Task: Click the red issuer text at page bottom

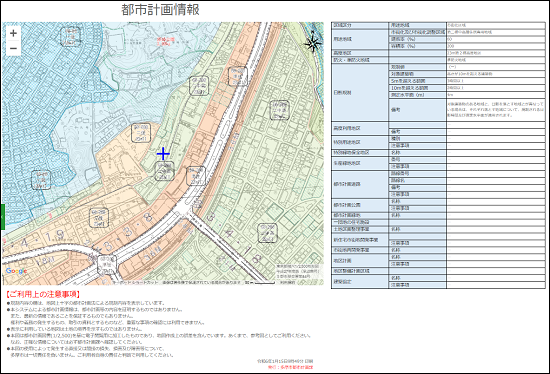Action: pyautogui.click(x=291, y=367)
